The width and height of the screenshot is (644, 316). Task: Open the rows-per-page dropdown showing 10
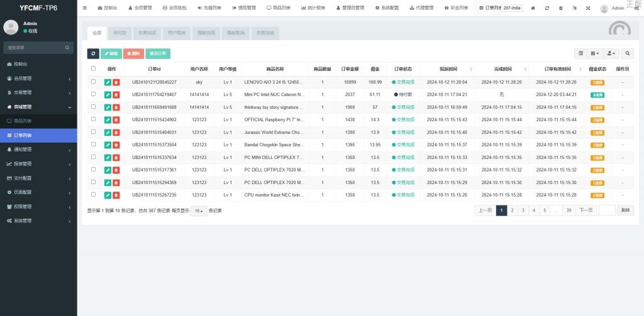click(198, 210)
